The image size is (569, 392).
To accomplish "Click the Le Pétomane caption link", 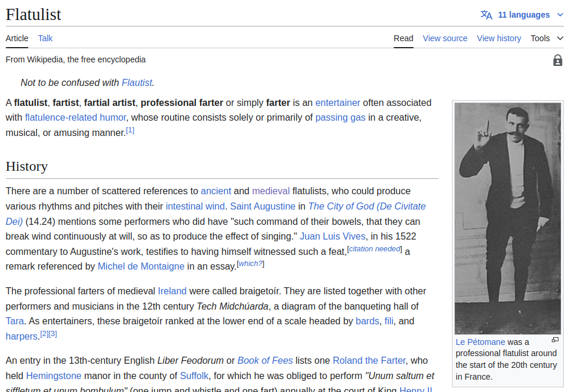I will [x=480, y=342].
